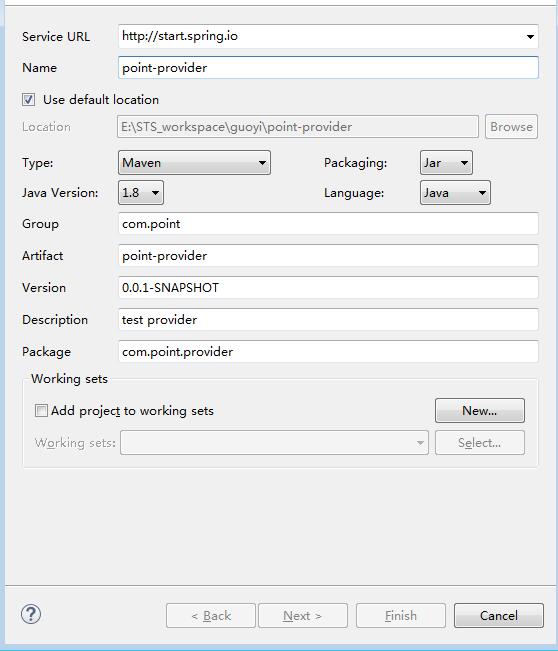Click the Next > button
The width and height of the screenshot is (558, 651).
pos(303,615)
